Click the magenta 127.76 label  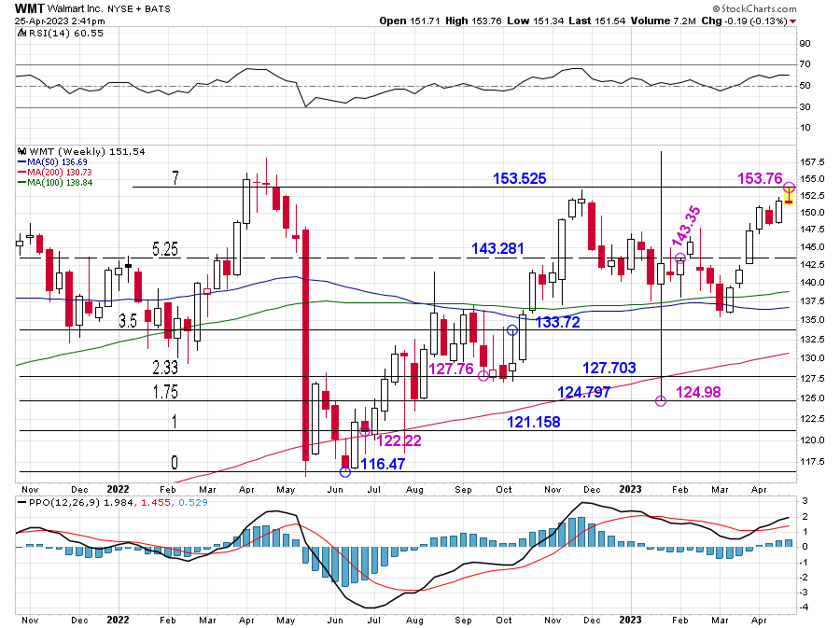[x=451, y=369]
